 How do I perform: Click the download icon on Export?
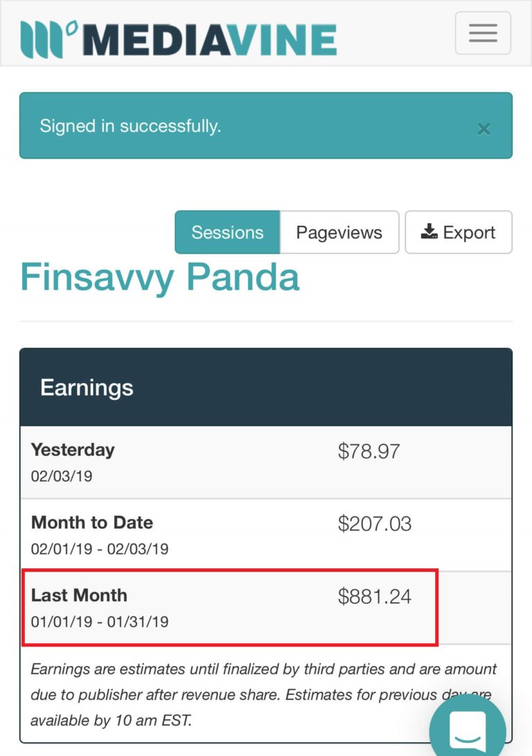(429, 232)
